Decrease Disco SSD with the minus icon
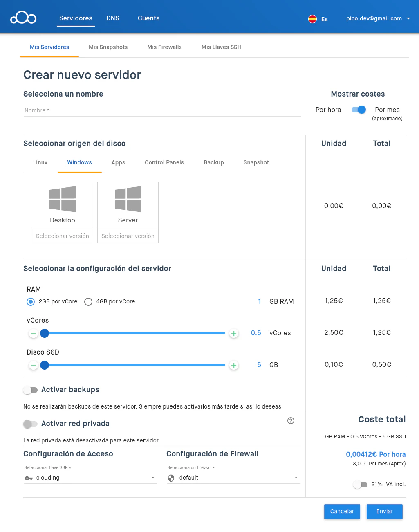The width and height of the screenshot is (419, 532). 34,366
